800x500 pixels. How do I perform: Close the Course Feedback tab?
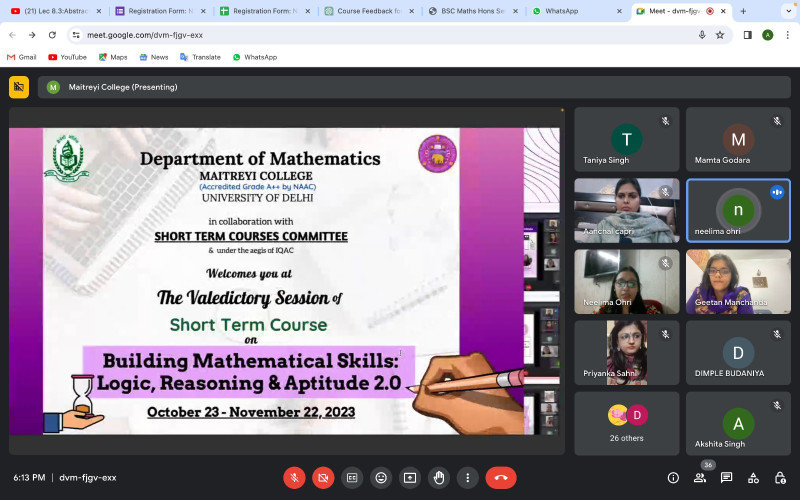[411, 11]
